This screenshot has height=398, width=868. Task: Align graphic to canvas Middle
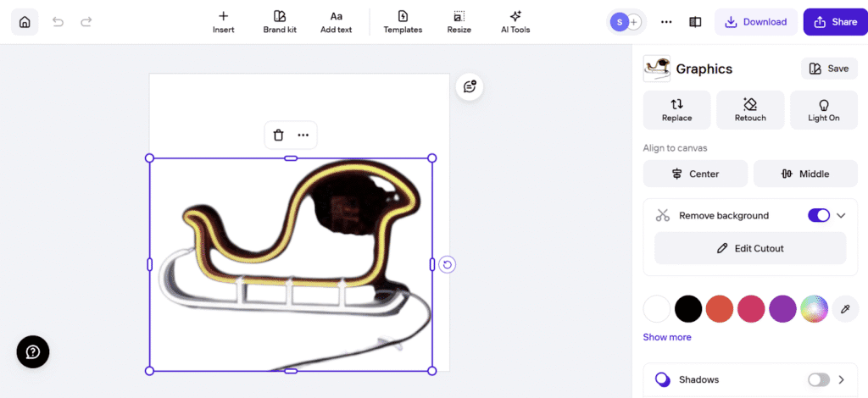coord(805,174)
